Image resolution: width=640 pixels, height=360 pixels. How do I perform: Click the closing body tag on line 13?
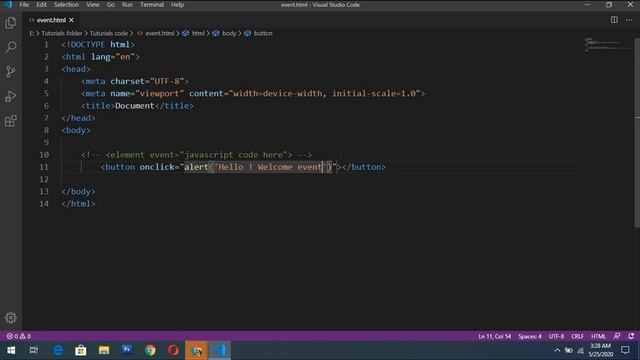pos(78,191)
